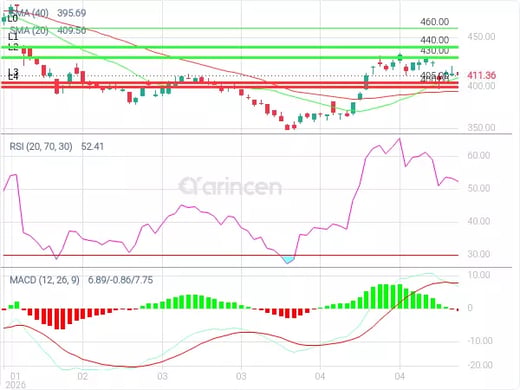Click the SMA (40) value 395.69
This screenshot has width=520, height=390.
(x=72, y=13)
